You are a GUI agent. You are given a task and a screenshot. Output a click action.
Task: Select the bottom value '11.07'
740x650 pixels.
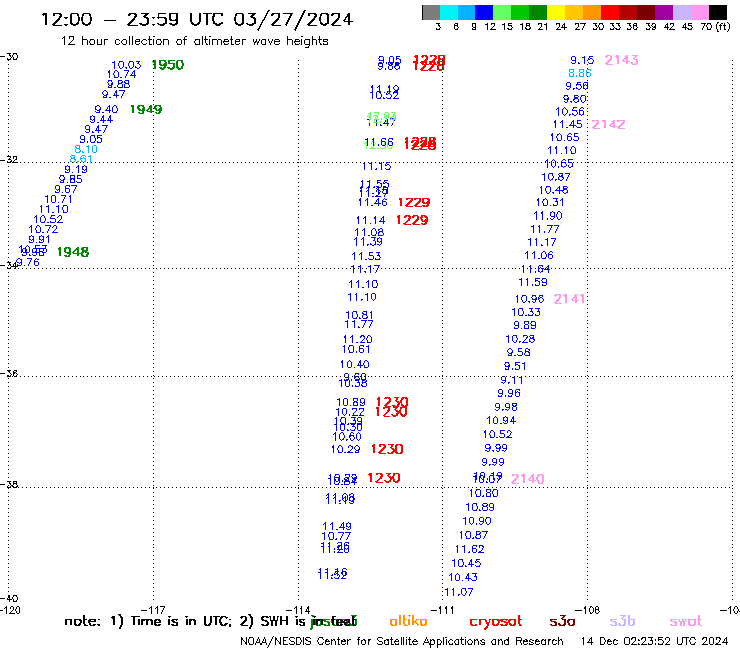pos(459,591)
